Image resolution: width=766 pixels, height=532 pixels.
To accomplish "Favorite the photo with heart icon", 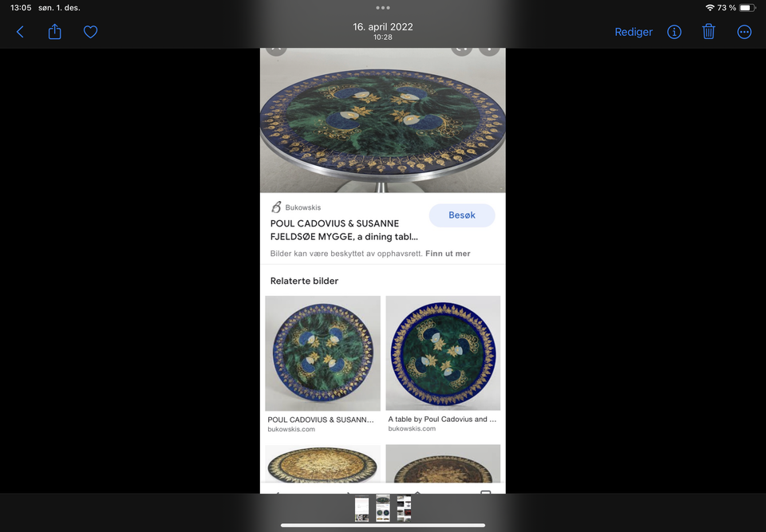I will pyautogui.click(x=90, y=32).
